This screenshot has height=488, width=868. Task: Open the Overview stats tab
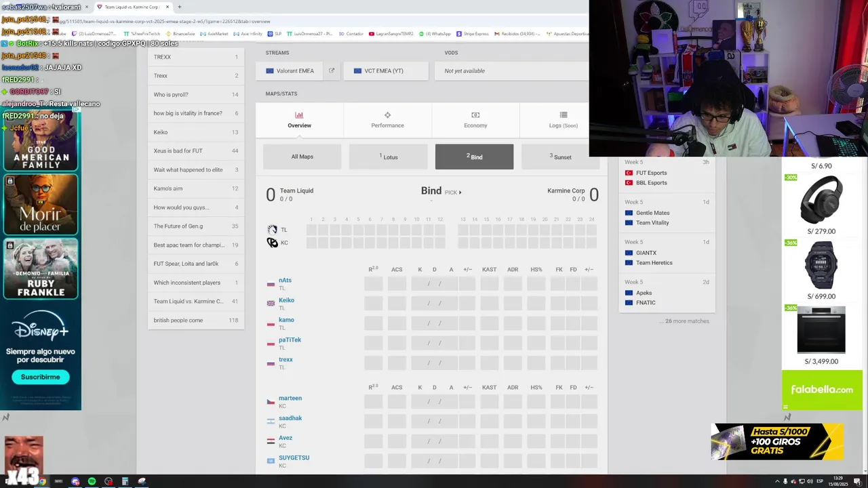pos(299,119)
